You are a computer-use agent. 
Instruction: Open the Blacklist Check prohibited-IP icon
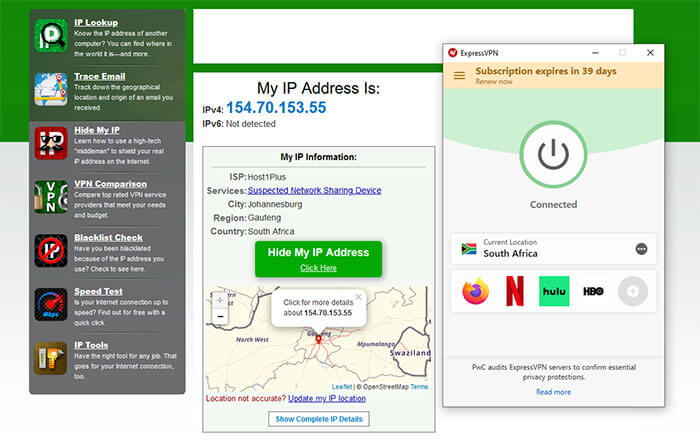point(51,251)
